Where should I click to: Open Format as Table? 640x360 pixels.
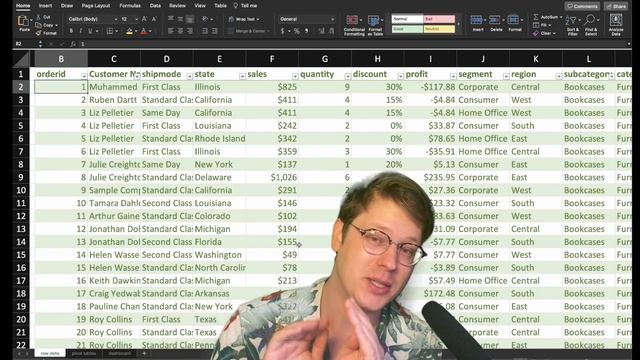click(375, 25)
